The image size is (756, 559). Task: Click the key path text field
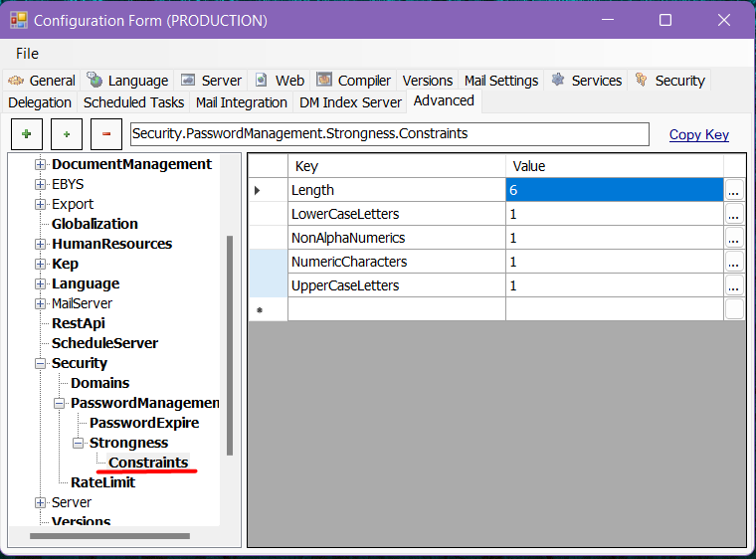(388, 133)
